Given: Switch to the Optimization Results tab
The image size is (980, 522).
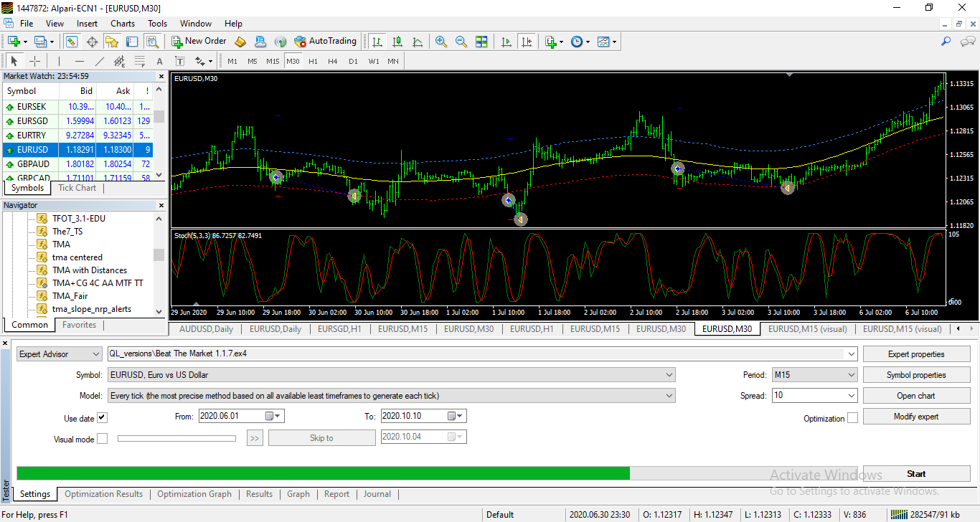Looking at the screenshot, I should pos(104,494).
